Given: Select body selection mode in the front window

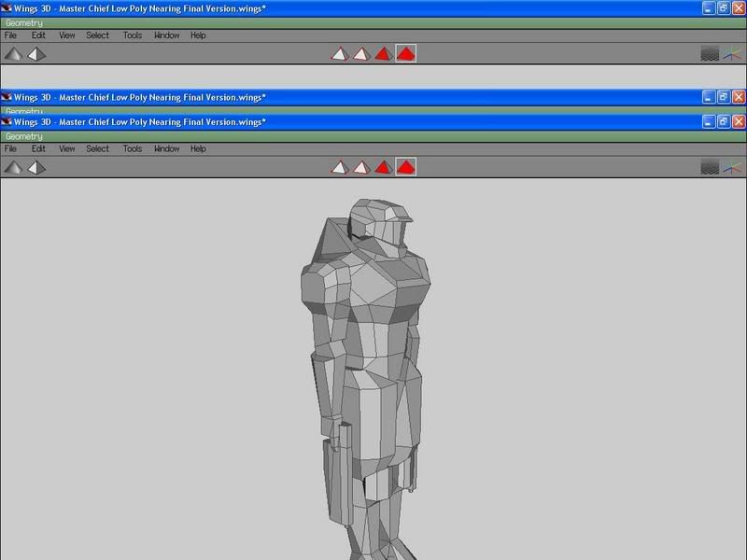Looking at the screenshot, I should point(406,167).
